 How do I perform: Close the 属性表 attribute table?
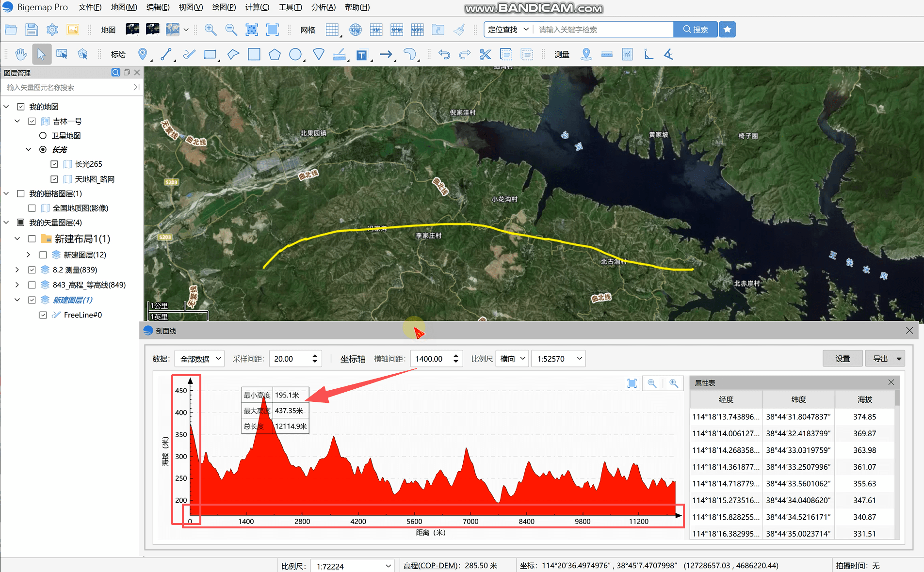[x=891, y=382]
